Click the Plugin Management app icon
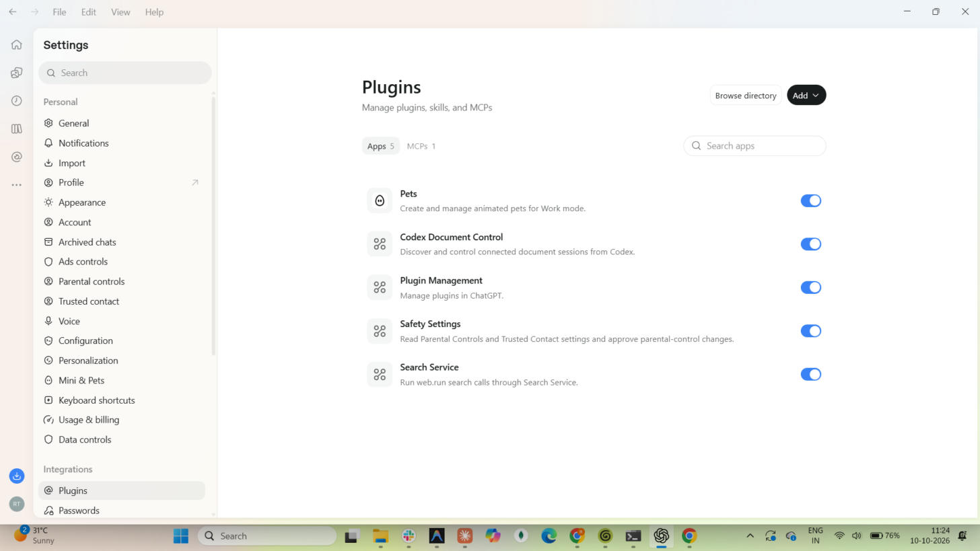Viewport: 980px width, 551px height. pyautogui.click(x=380, y=287)
